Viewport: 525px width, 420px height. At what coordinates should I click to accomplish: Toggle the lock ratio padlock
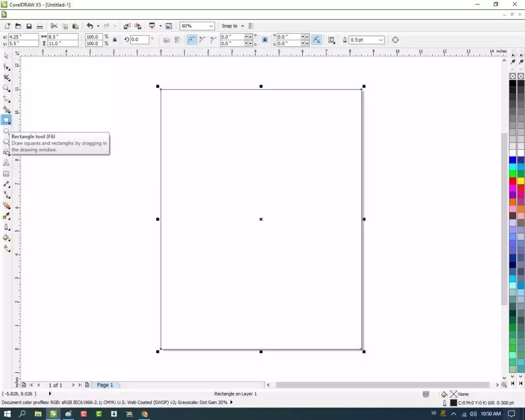(115, 40)
